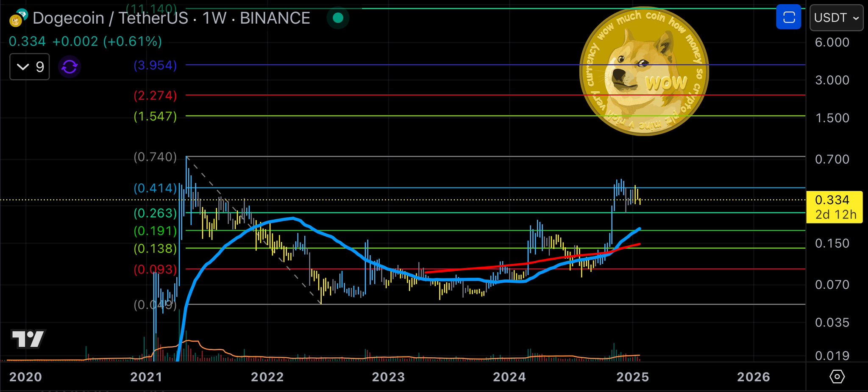Click the green market status dot
Viewport: 868px width, 392px height.
338,18
